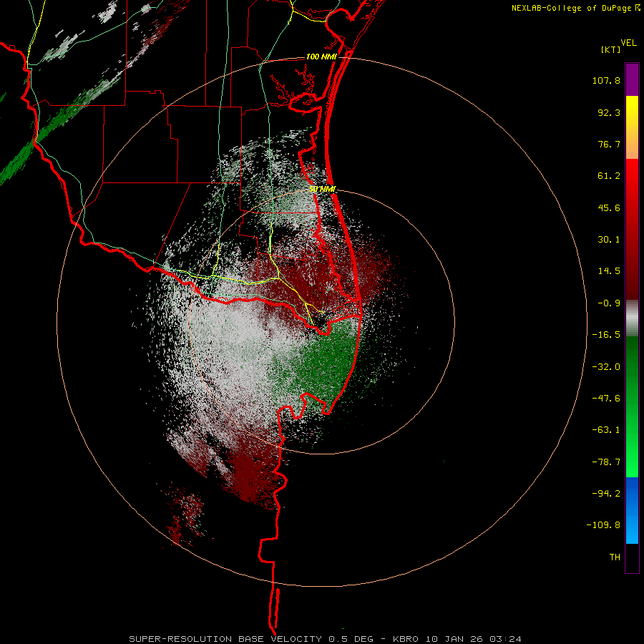Select the -109.8 legend value

click(603, 525)
